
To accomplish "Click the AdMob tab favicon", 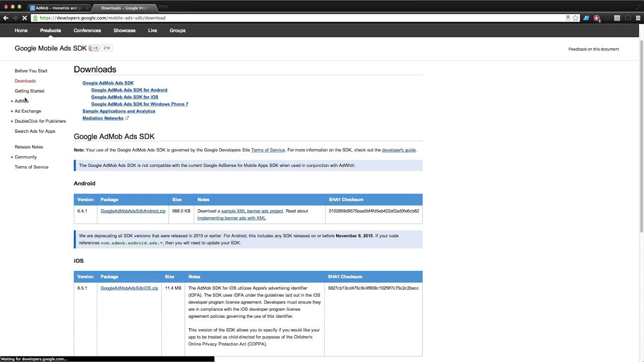I will point(32,8).
